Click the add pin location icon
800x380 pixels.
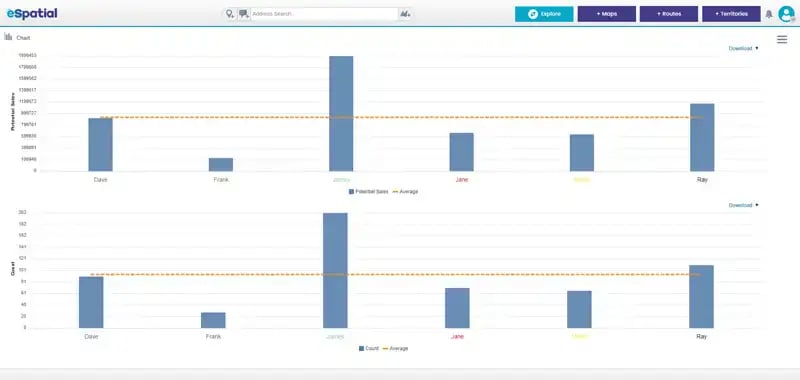230,14
